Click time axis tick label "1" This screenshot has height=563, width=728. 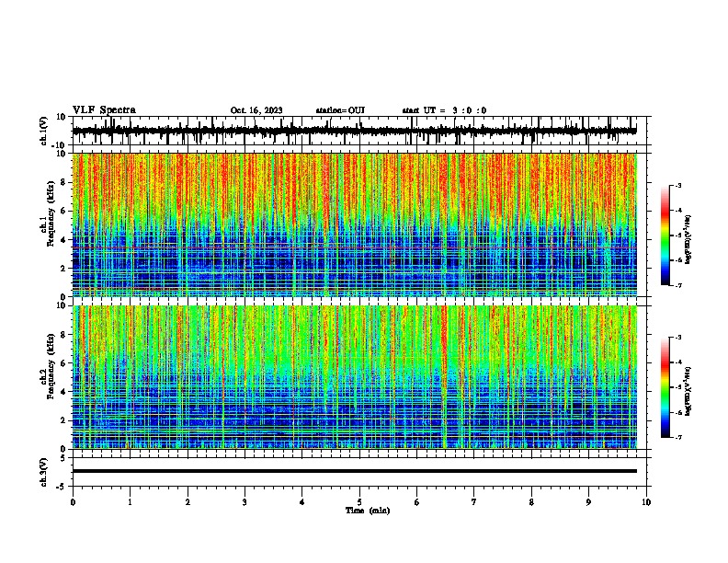click(x=130, y=502)
